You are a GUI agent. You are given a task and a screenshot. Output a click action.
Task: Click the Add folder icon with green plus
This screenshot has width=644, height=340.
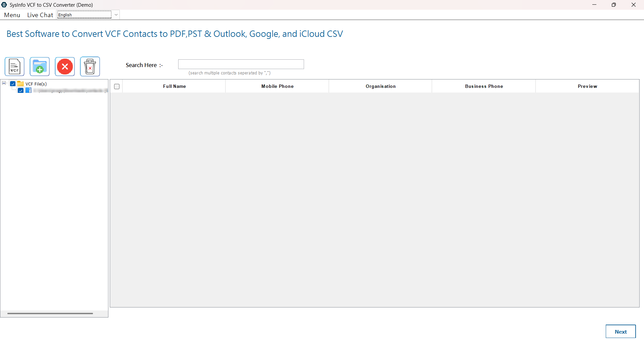tap(40, 66)
